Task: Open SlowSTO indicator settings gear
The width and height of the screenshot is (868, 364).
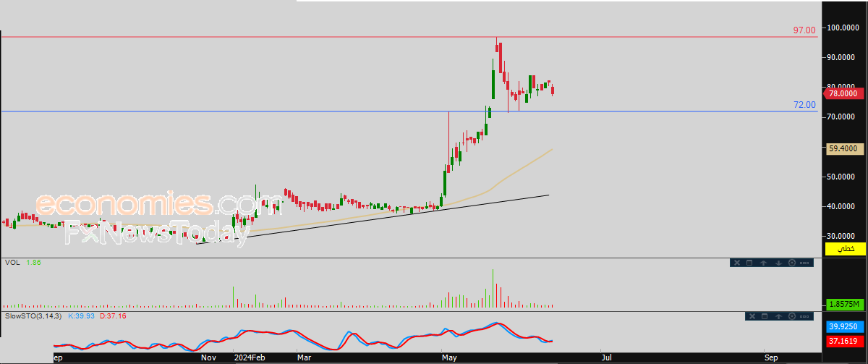Action: click(792, 316)
